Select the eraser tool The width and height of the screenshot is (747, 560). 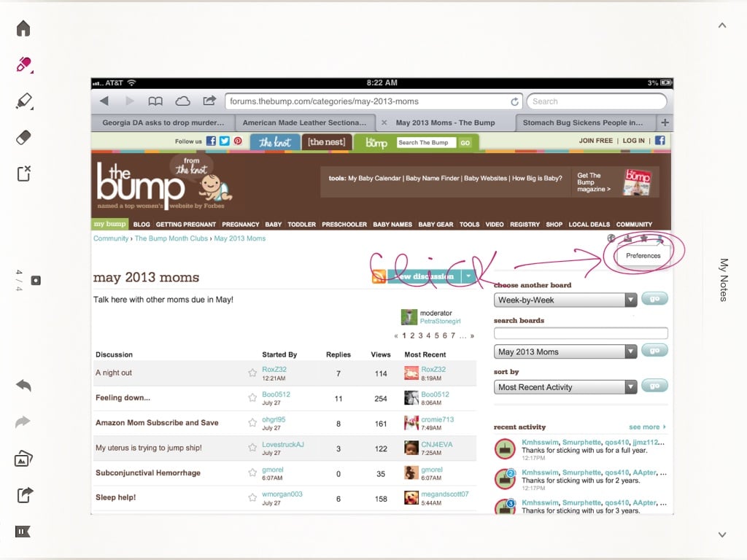pos(23,137)
